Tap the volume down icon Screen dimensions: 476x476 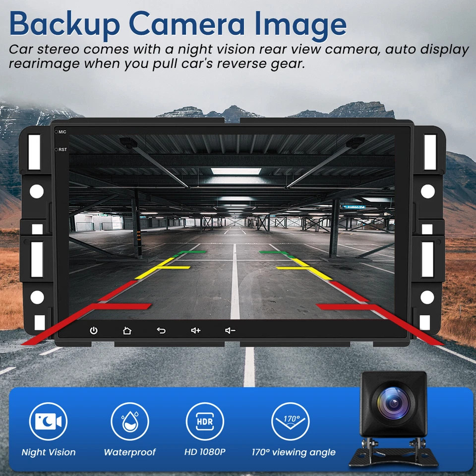pos(231,330)
